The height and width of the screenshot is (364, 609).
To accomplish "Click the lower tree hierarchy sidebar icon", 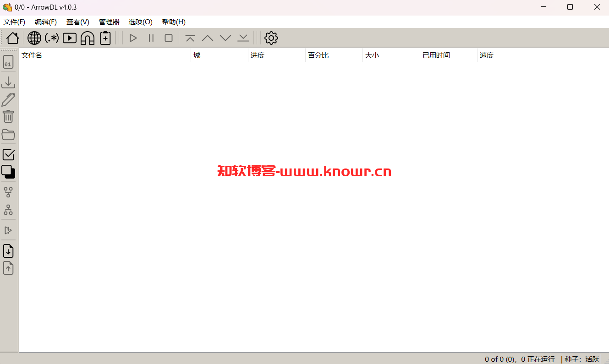I will point(8,210).
